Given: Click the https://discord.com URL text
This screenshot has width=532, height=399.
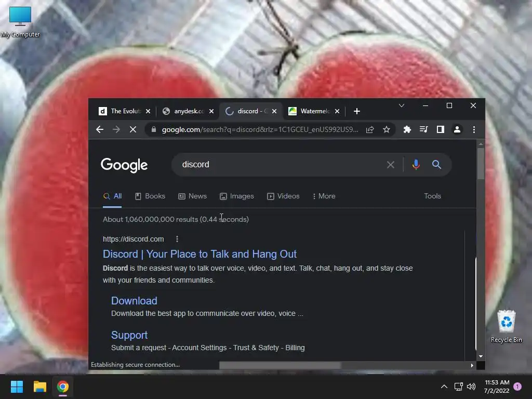Looking at the screenshot, I should pos(134,239).
